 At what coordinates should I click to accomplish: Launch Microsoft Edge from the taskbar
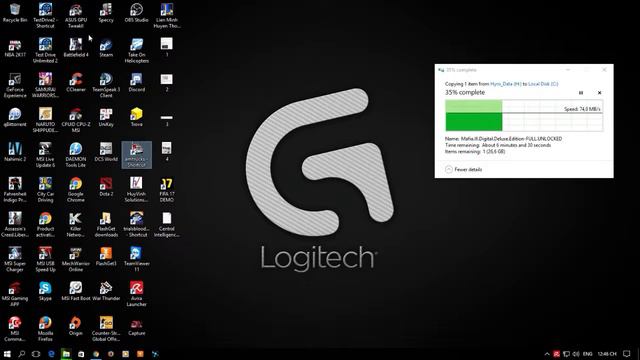(x=51, y=354)
